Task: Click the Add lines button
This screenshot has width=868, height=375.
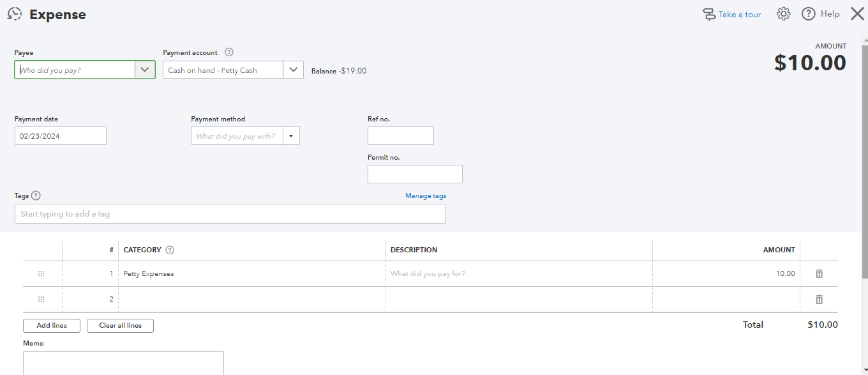Action: (52, 325)
